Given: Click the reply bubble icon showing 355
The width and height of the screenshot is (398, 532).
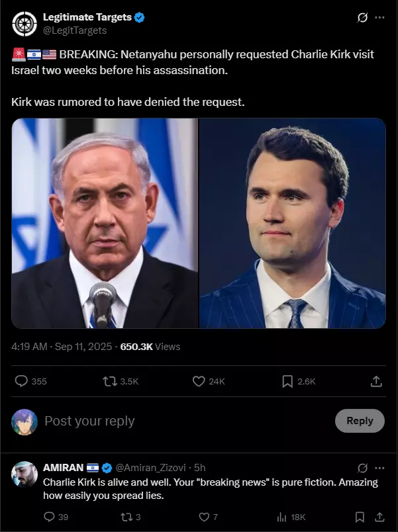Looking at the screenshot, I should (21, 381).
